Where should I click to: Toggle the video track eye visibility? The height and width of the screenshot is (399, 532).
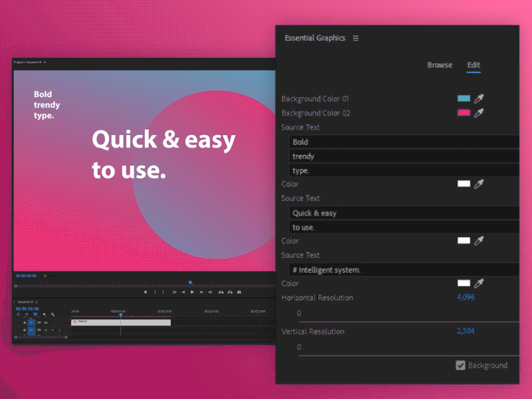point(46,322)
